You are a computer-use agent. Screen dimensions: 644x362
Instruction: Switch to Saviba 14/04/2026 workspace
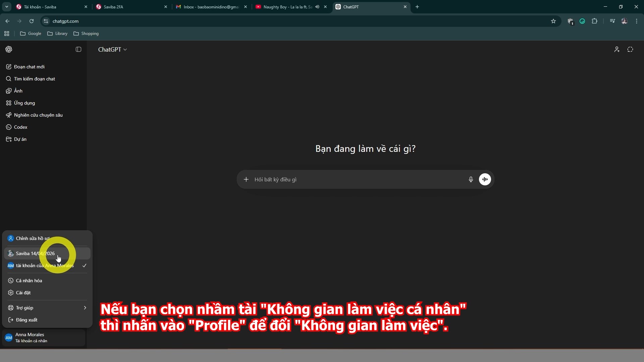47,253
